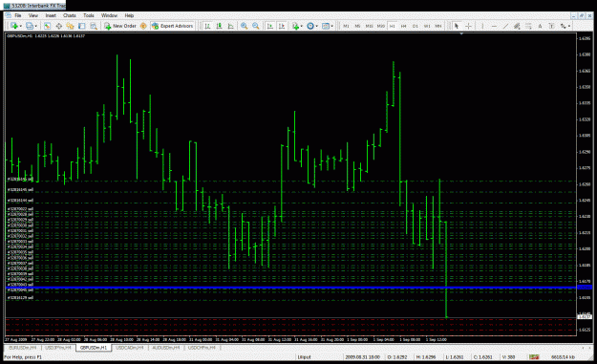Open the View menu
This screenshot has height=364, width=597.
pos(33,15)
